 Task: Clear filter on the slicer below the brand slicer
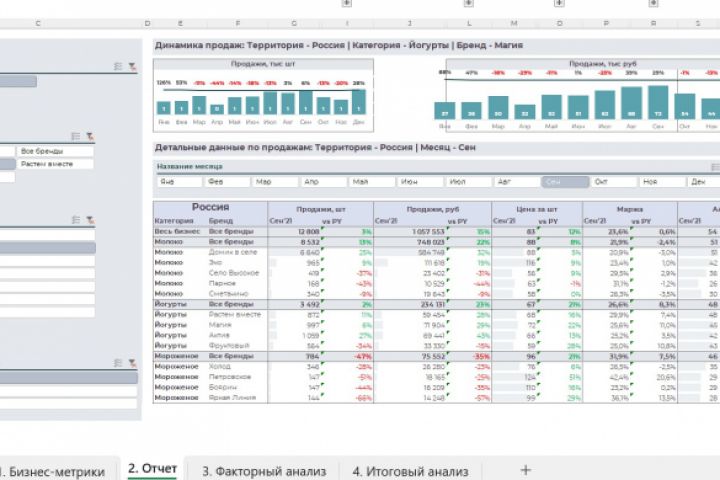(90, 220)
